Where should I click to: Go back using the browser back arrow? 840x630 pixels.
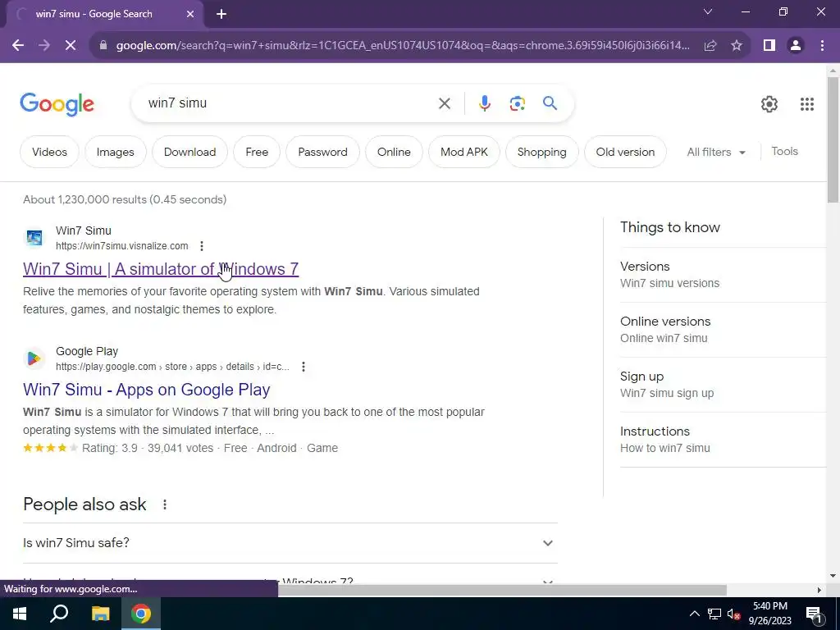18,46
